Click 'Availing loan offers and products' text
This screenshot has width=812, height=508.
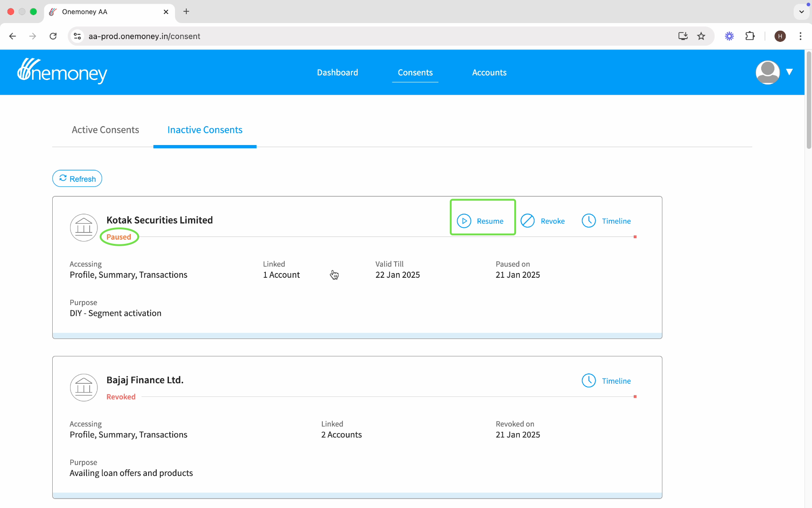[x=131, y=473]
